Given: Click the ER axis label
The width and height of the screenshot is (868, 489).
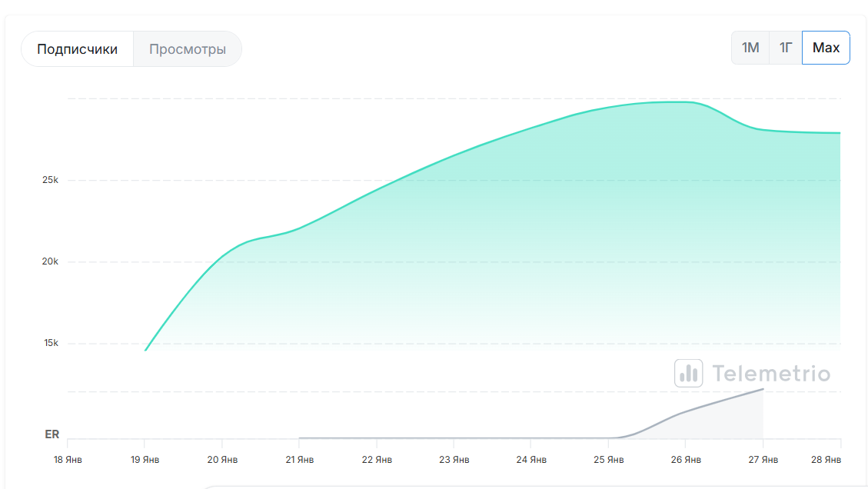Looking at the screenshot, I should pos(52,434).
